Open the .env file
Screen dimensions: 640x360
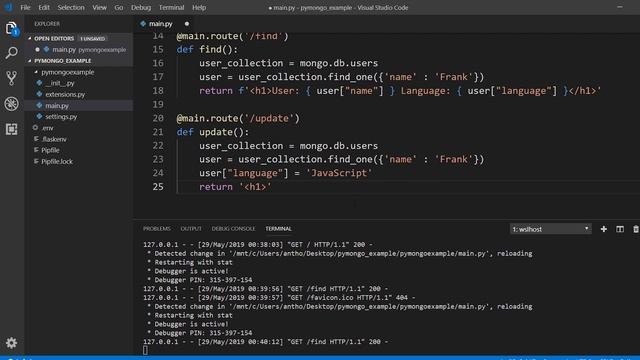pyautogui.click(x=47, y=128)
